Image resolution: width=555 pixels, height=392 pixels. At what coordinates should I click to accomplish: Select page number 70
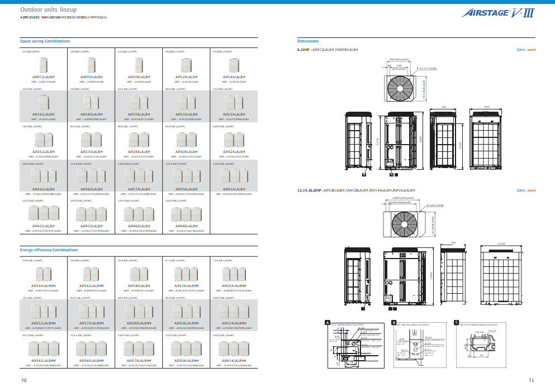[23, 380]
